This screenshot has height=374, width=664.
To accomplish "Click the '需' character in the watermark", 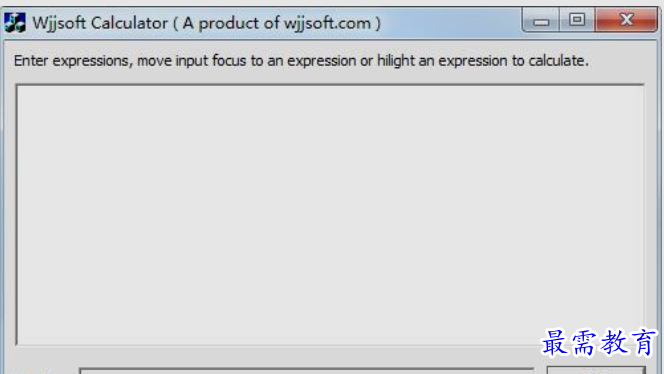I will (584, 342).
